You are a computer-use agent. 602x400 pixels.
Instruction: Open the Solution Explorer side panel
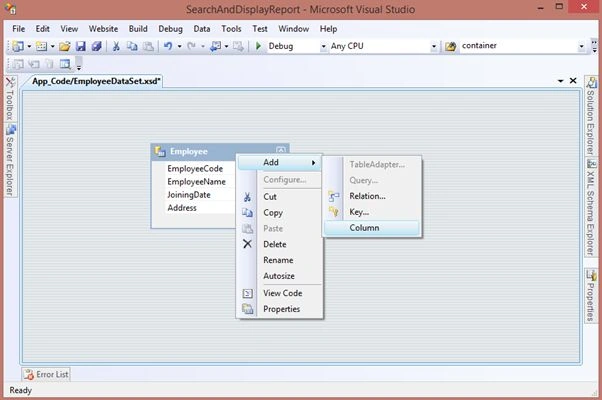coord(591,116)
